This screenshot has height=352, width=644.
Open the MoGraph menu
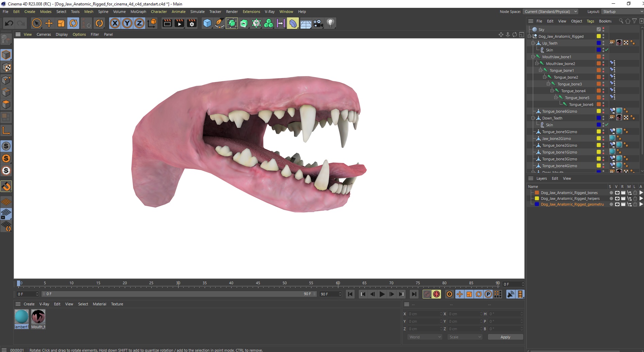[138, 12]
